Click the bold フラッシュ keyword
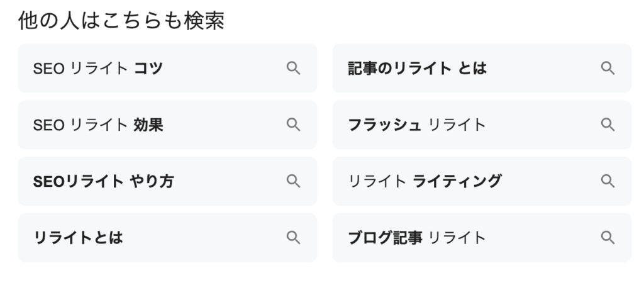The width and height of the screenshot is (644, 290). [384, 125]
